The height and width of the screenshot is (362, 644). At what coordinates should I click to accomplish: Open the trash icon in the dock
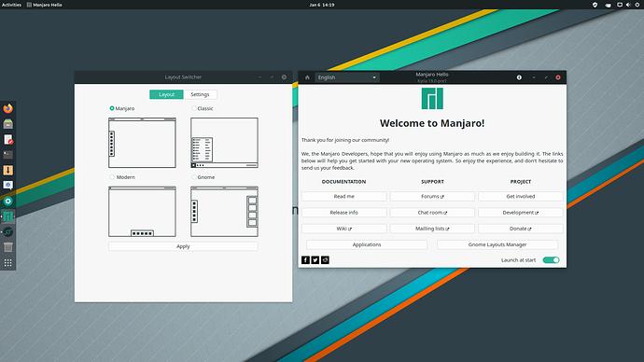[x=7, y=247]
